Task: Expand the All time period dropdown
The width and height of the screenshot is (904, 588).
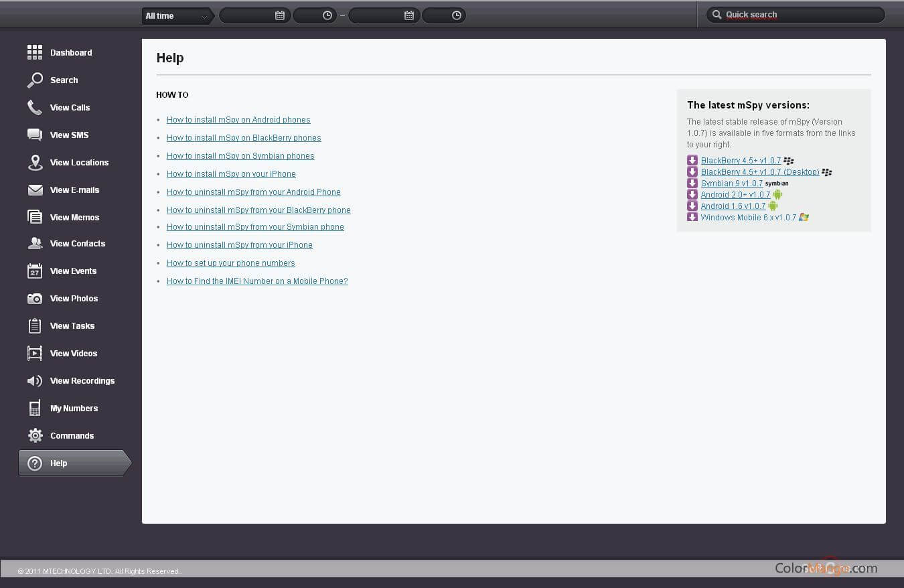Action: pos(177,15)
